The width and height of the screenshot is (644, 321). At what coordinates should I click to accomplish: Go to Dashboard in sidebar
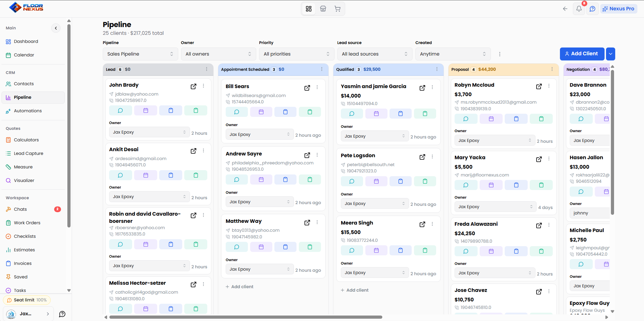tap(33, 41)
